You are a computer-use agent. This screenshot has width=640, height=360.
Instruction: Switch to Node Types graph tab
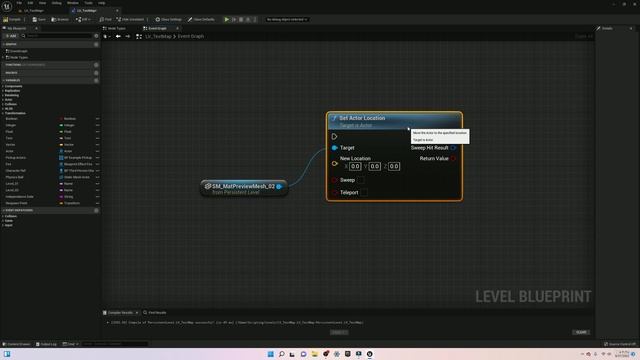coord(114,28)
